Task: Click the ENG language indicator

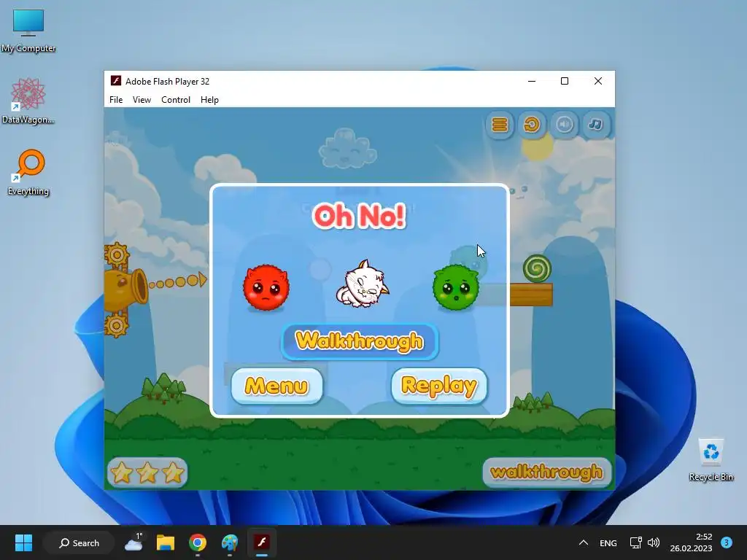Action: 608,542
